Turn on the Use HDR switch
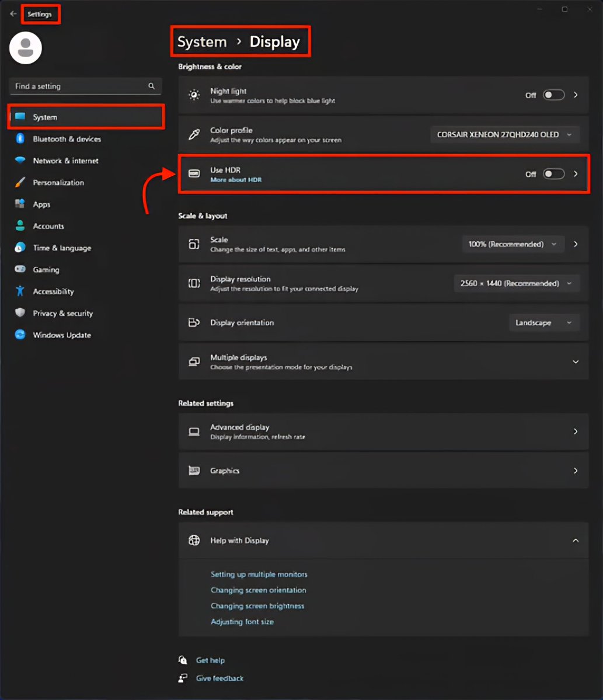The height and width of the screenshot is (700, 603). coord(553,173)
